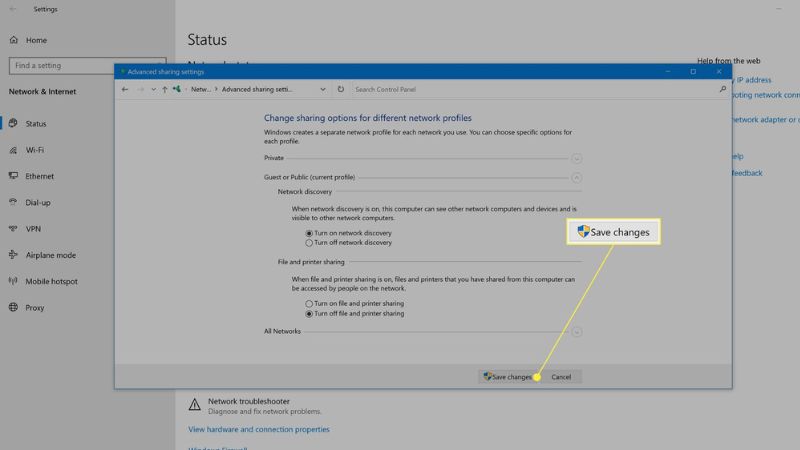Viewport: 800px width, 450px height.
Task: Select Proxy in Settings sidebar
Action: [34, 308]
